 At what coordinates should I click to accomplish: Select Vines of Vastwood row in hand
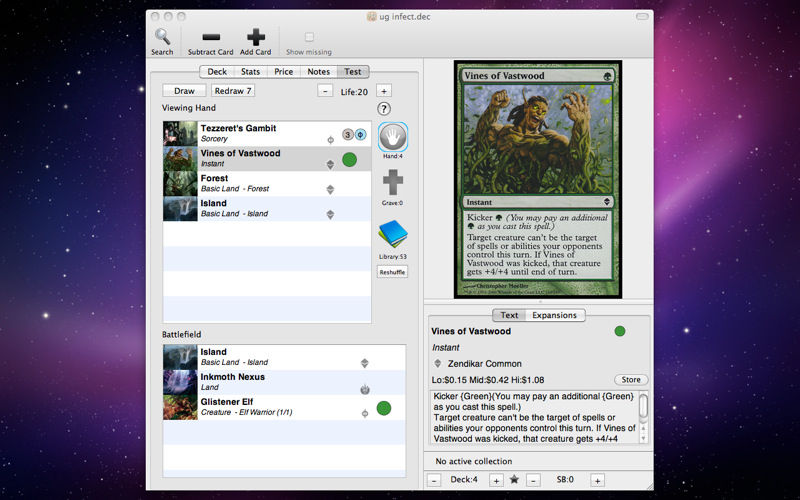tap(267, 159)
